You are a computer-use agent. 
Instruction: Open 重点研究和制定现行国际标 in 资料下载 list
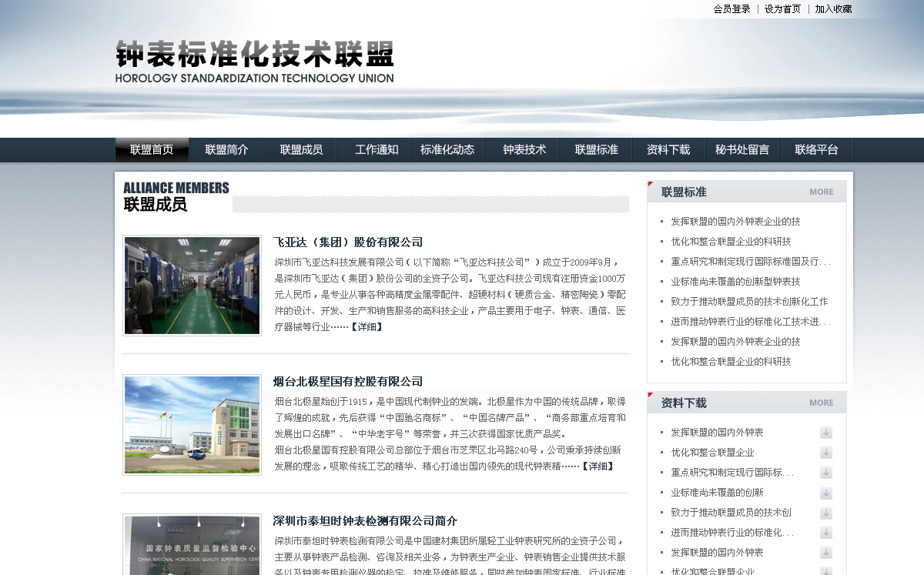pos(731,473)
